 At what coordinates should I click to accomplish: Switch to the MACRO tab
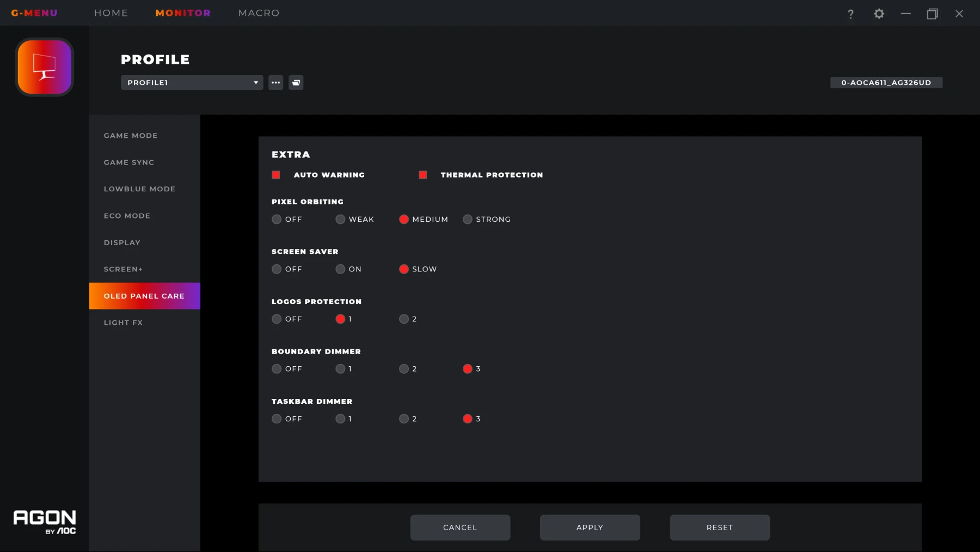pyautogui.click(x=259, y=13)
